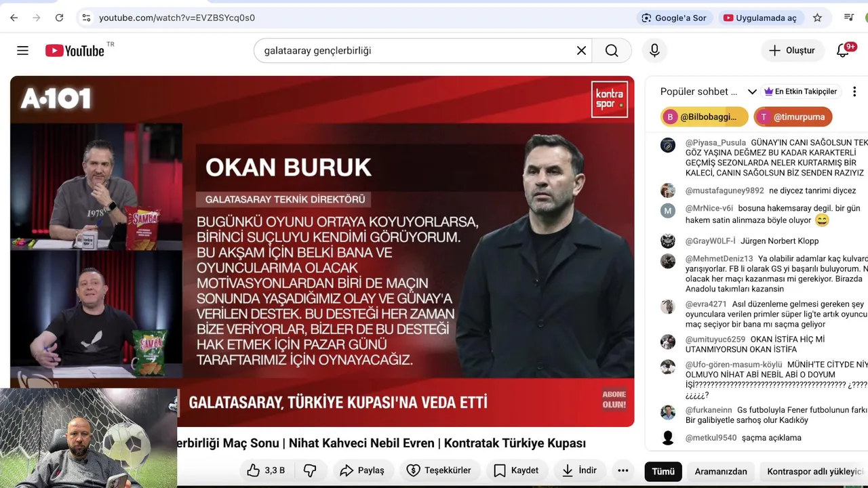The height and width of the screenshot is (488, 868).
Task: Bookmark this page with star icon
Action: point(817,18)
